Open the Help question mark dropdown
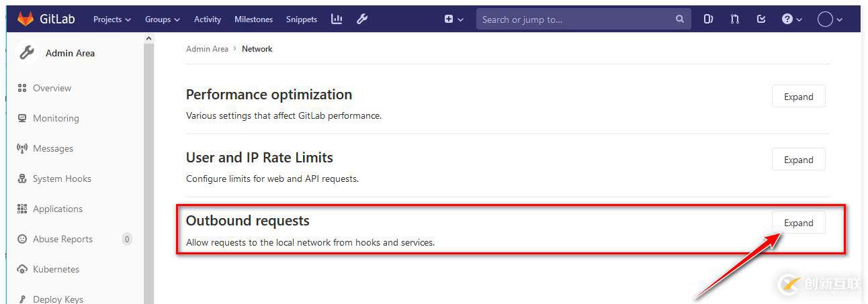Screen dimensions: 868x304 [x=791, y=19]
